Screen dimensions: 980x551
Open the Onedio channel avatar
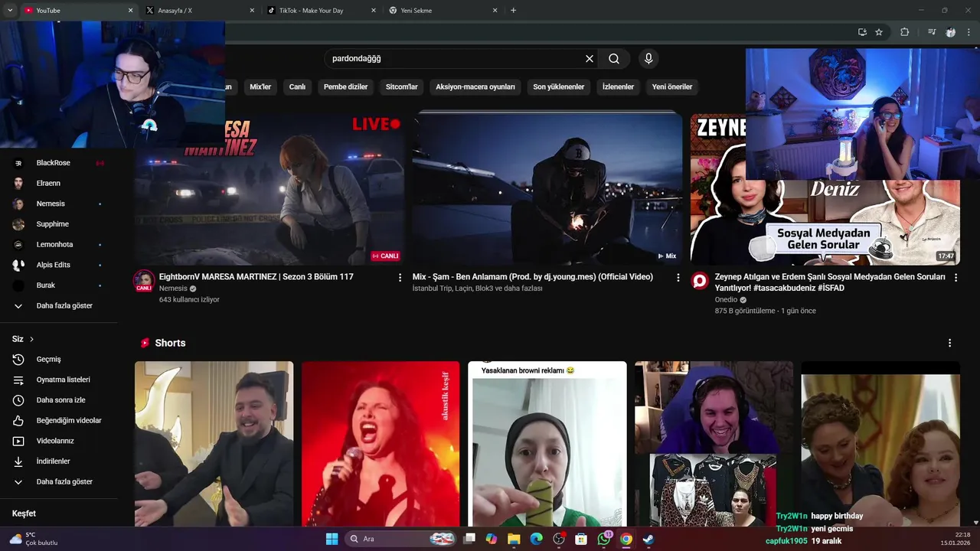[700, 281]
